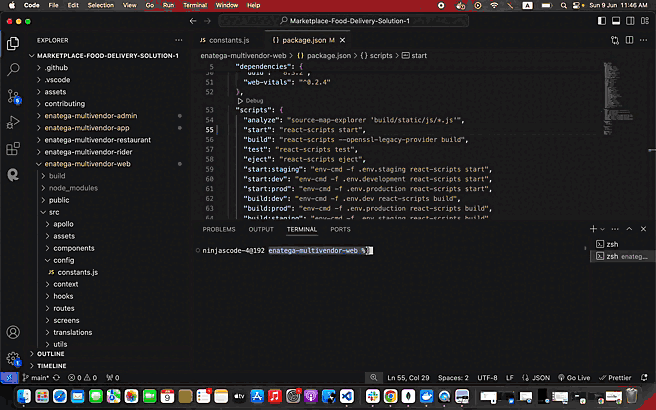Screen dimensions: 656x410
Task: Open the Search view in activity bar
Action: coord(14,70)
